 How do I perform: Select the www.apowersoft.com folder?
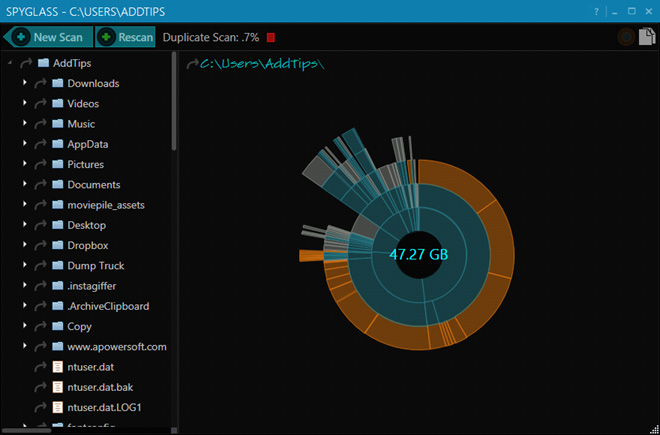(x=117, y=347)
